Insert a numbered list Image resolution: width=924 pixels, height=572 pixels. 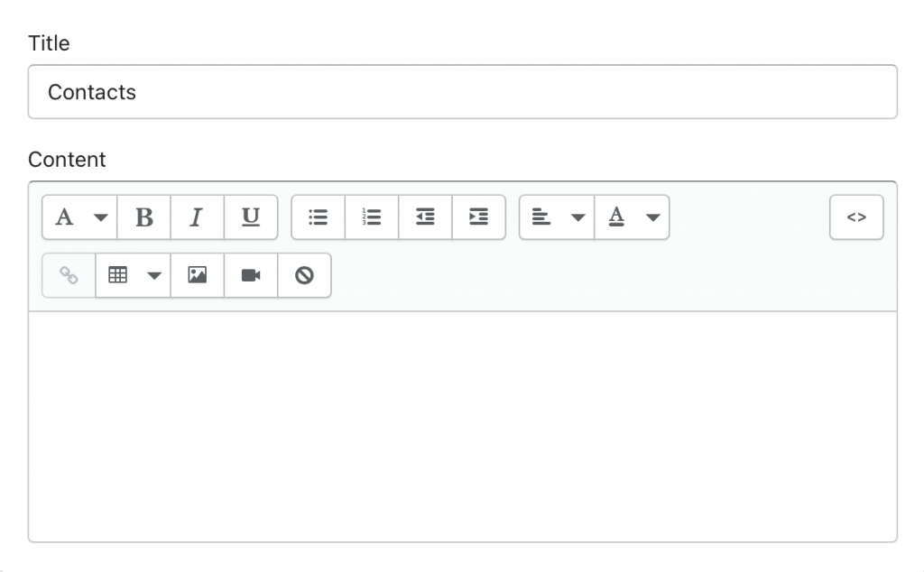pyautogui.click(x=371, y=217)
